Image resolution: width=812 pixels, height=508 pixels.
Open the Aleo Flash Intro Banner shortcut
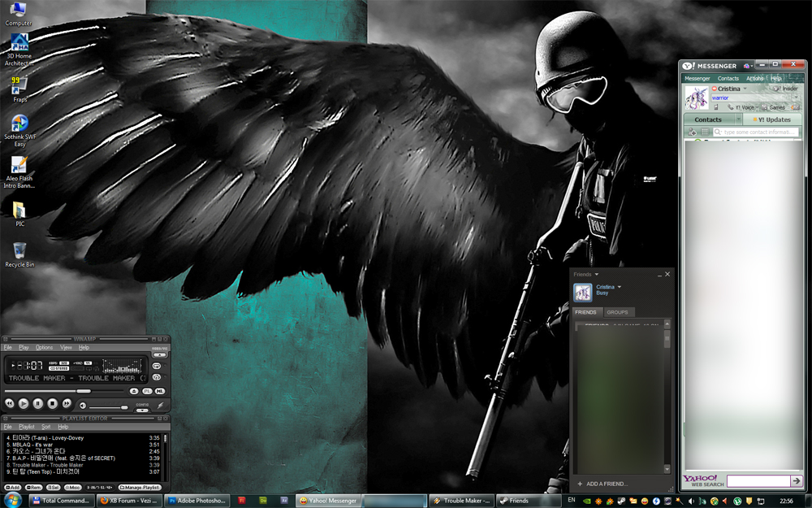(x=19, y=172)
